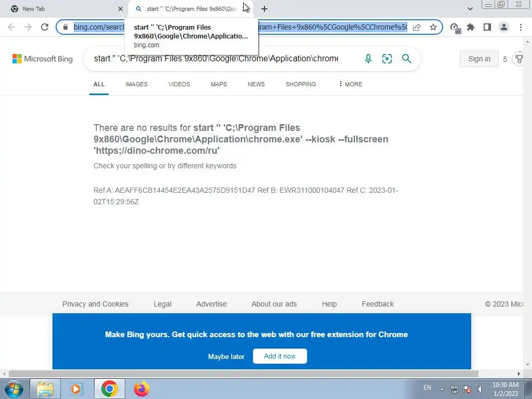The height and width of the screenshot is (399, 532).
Task: Reload the Bing page
Action: (x=45, y=27)
